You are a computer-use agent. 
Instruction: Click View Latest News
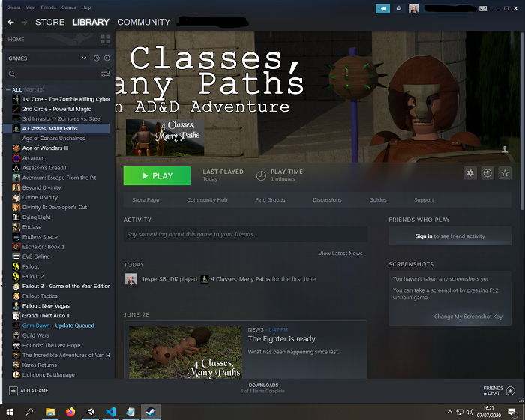click(340, 253)
